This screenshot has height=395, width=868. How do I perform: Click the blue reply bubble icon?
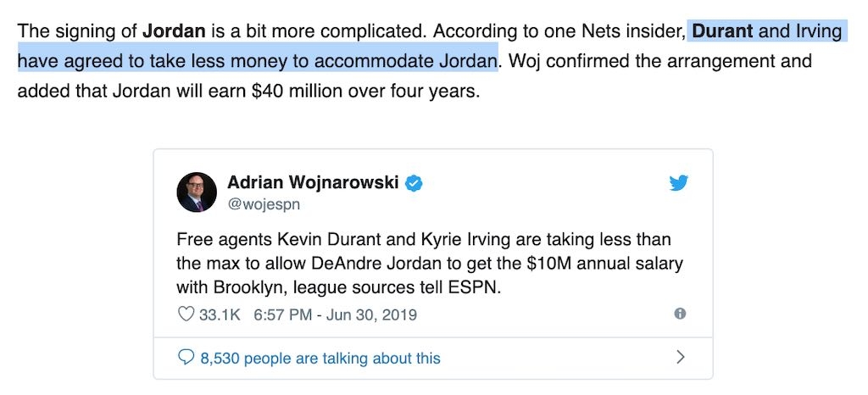[x=186, y=358]
